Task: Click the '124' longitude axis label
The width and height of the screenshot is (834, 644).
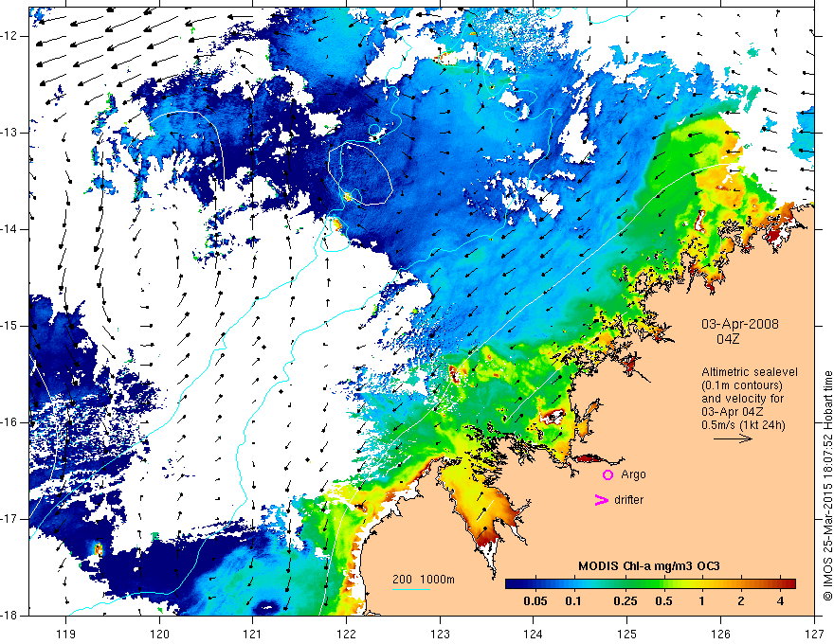Action: [x=534, y=634]
